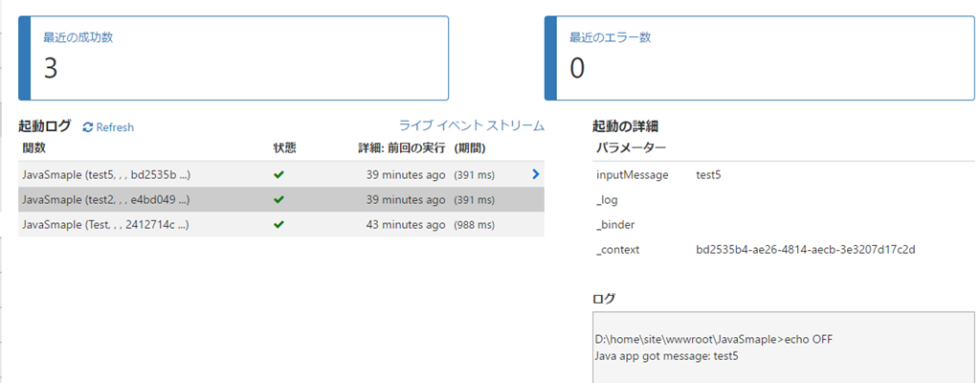980x383 pixels.
Task: Open the ライブ イベント ストリーム link
Action: 471,125
